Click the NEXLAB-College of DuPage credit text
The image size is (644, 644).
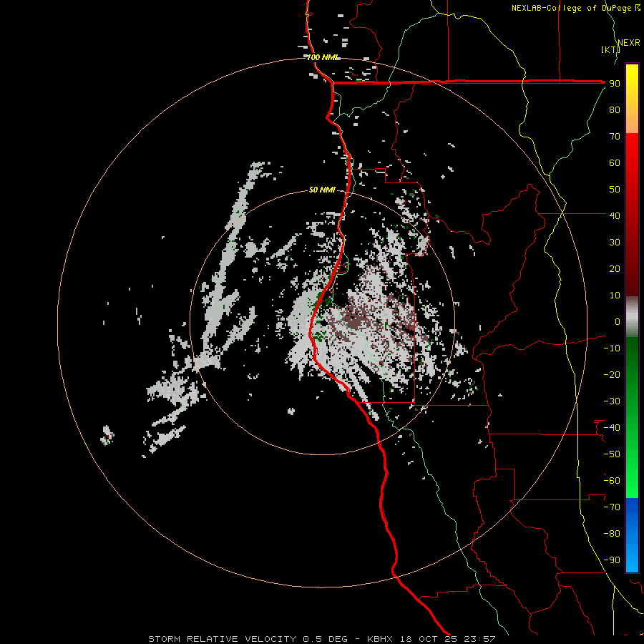[x=572, y=8]
